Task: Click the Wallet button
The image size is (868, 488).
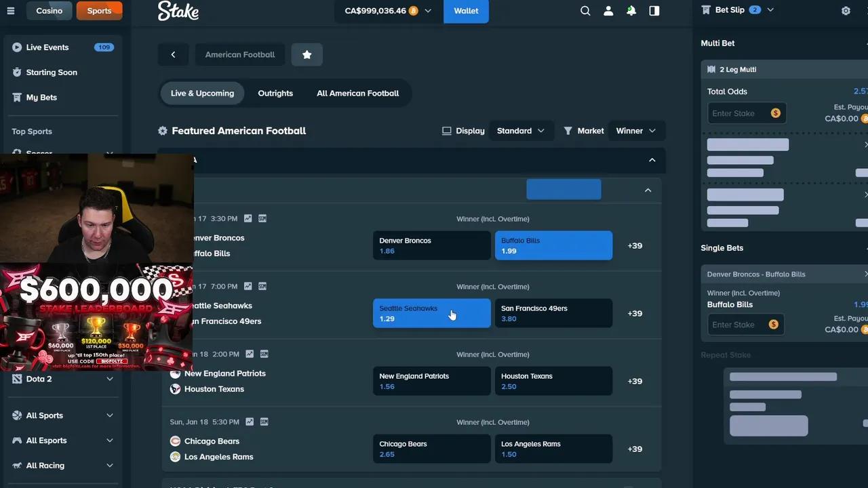Action: coord(466,11)
